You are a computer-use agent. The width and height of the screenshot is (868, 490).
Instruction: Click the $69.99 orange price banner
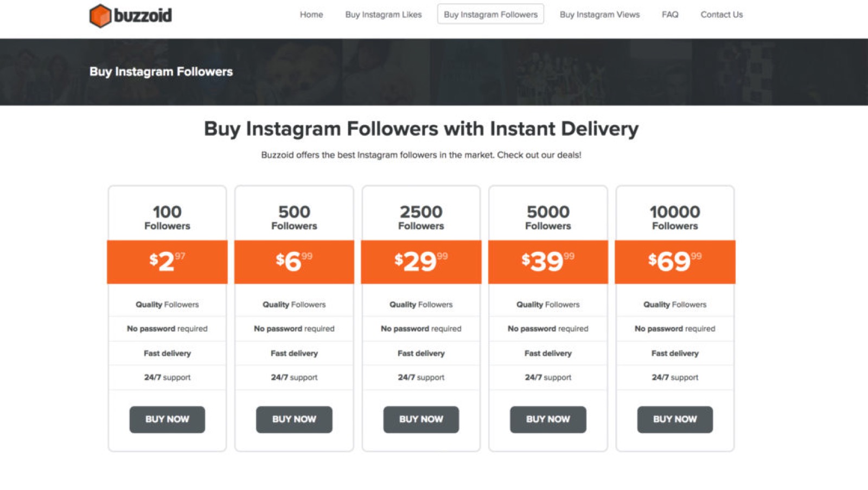tap(675, 262)
